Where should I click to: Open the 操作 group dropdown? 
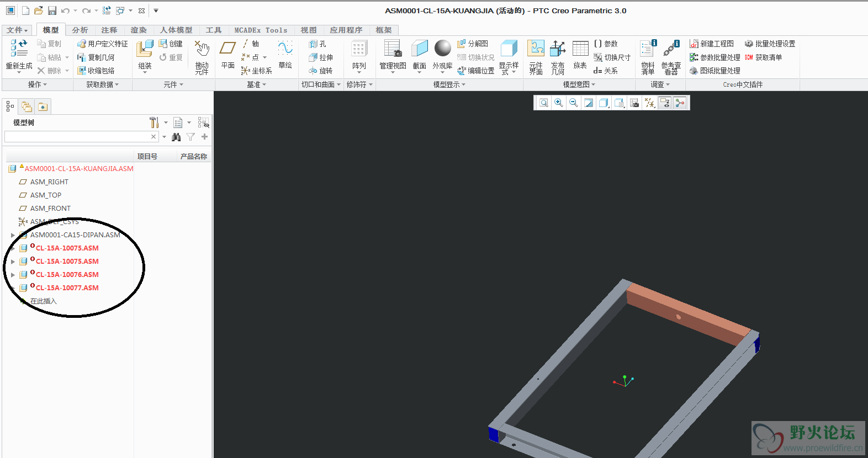pyautogui.click(x=38, y=84)
